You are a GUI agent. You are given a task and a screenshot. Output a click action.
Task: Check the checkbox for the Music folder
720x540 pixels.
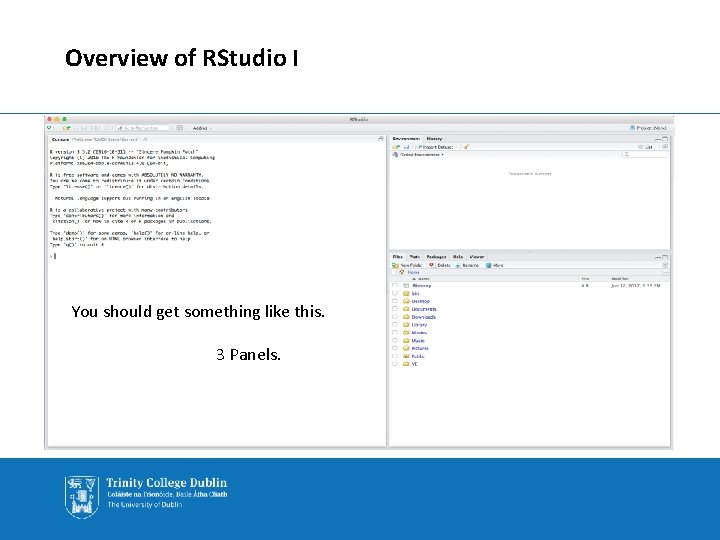pos(394,341)
